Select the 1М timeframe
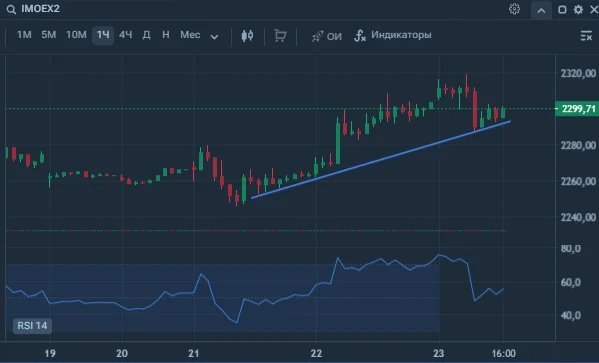 [x=24, y=35]
